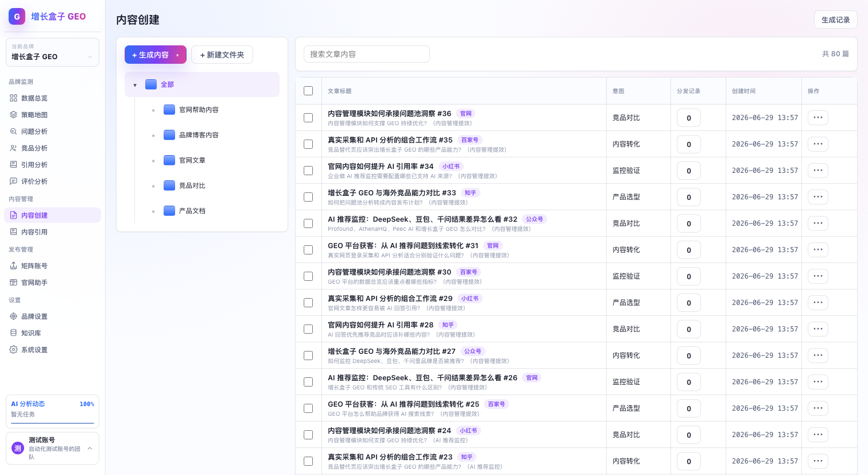Screen dimensions: 868x475
Task: Click the 搜索文章内容 search field
Action: [x=367, y=54]
